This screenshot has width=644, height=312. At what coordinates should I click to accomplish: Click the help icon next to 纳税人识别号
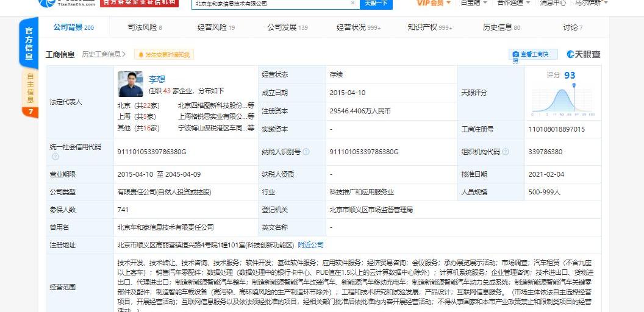point(306,152)
